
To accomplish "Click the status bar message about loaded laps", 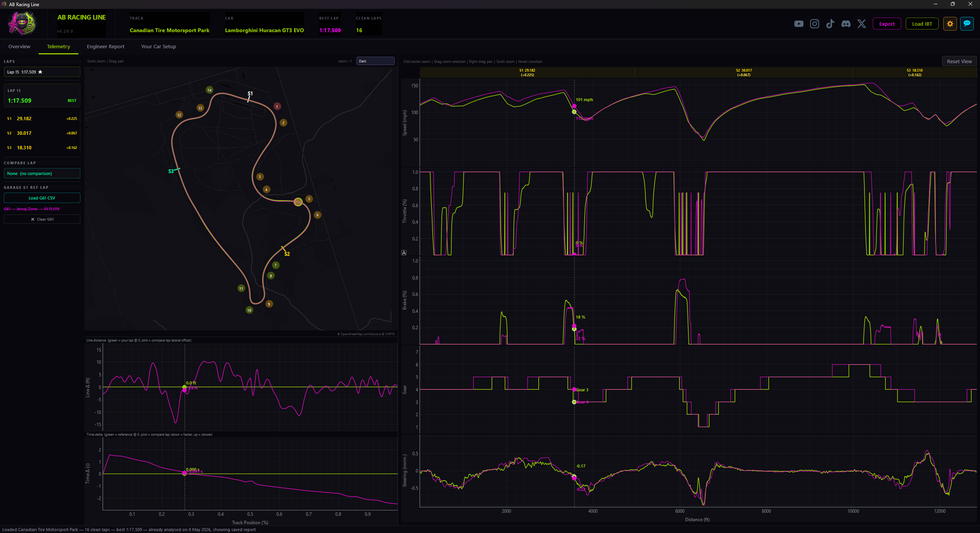I will pyautogui.click(x=129, y=530).
